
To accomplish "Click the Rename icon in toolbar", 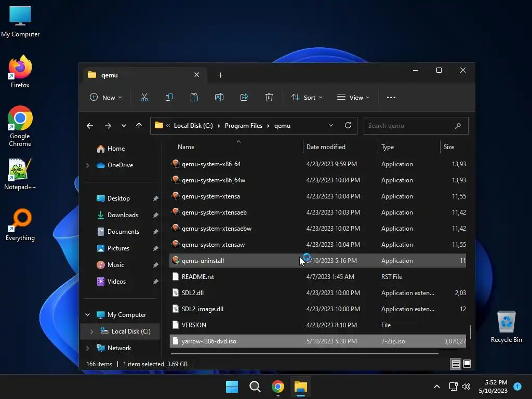I will [x=219, y=97].
